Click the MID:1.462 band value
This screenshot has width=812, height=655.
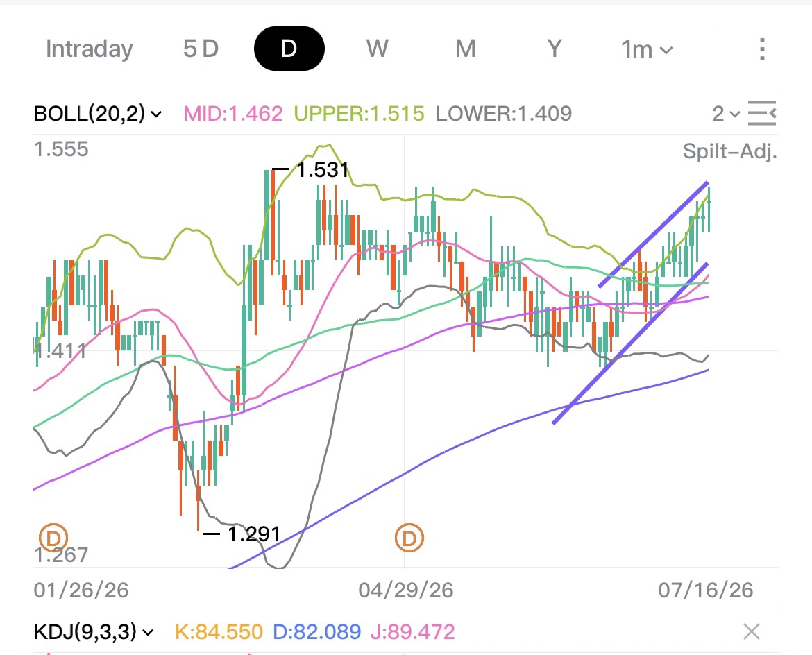(x=234, y=113)
